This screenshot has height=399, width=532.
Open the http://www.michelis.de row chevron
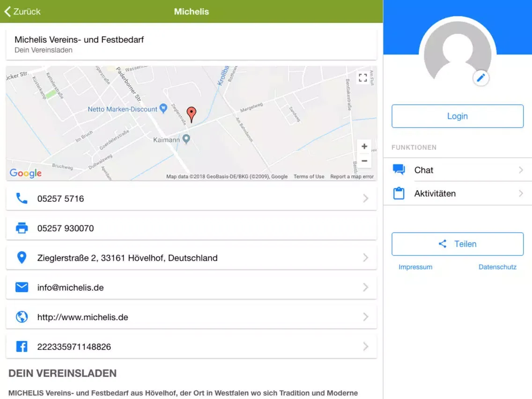[x=365, y=317]
